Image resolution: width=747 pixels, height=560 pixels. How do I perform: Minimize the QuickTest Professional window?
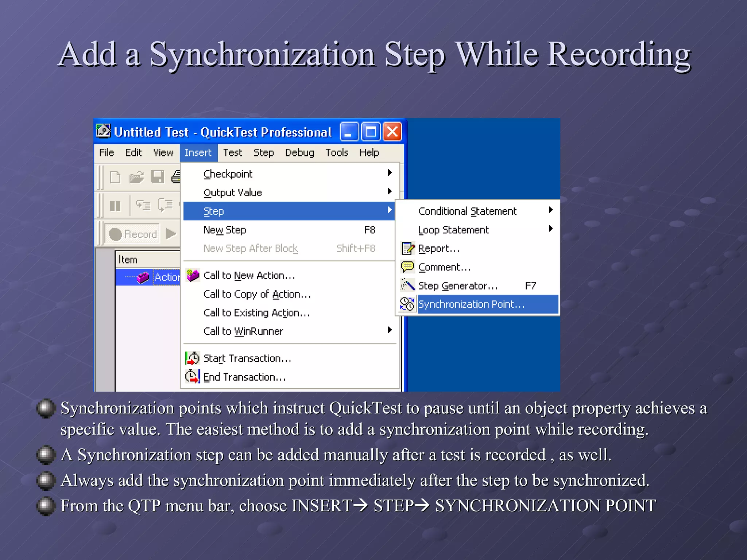[349, 131]
